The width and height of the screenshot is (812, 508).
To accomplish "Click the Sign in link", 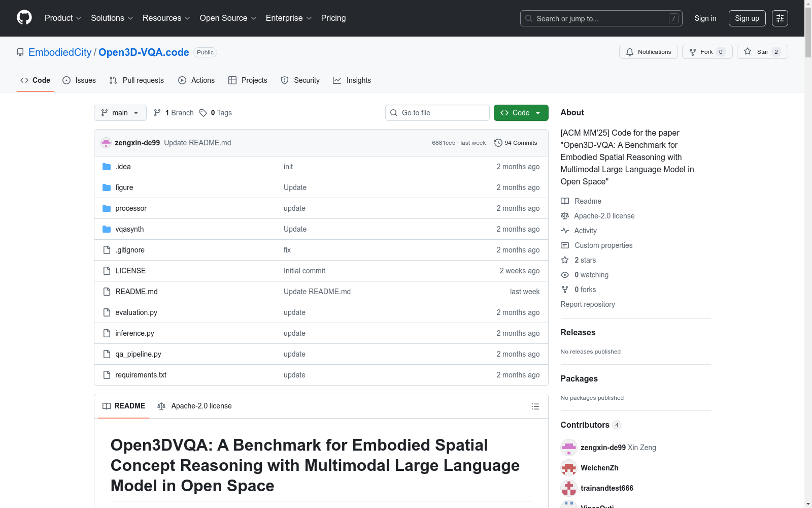I will [705, 18].
